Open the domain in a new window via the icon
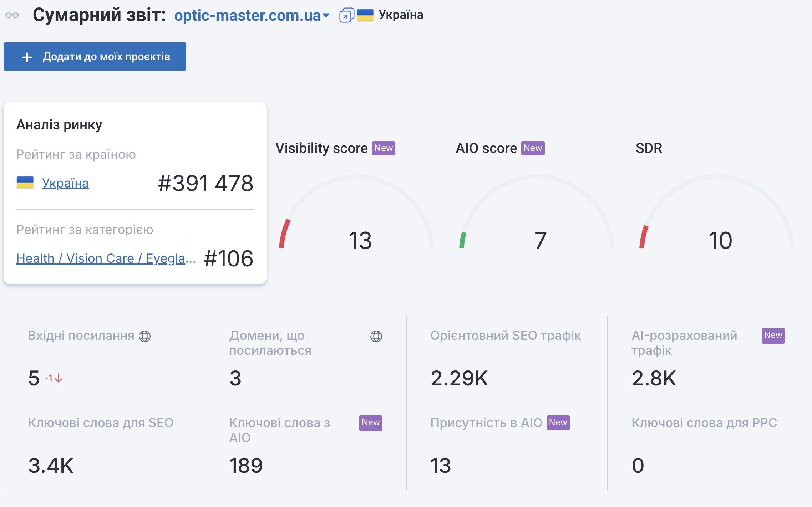 click(x=346, y=15)
